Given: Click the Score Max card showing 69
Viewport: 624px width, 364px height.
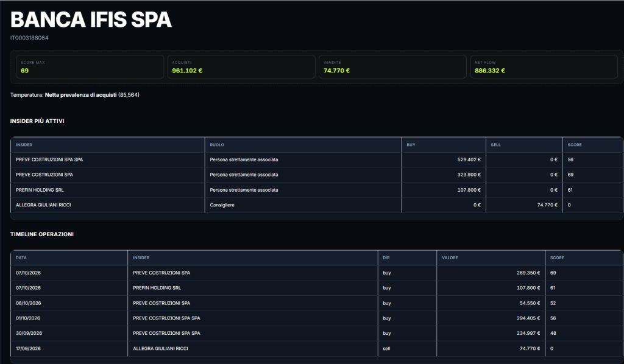Looking at the screenshot, I should [90, 67].
